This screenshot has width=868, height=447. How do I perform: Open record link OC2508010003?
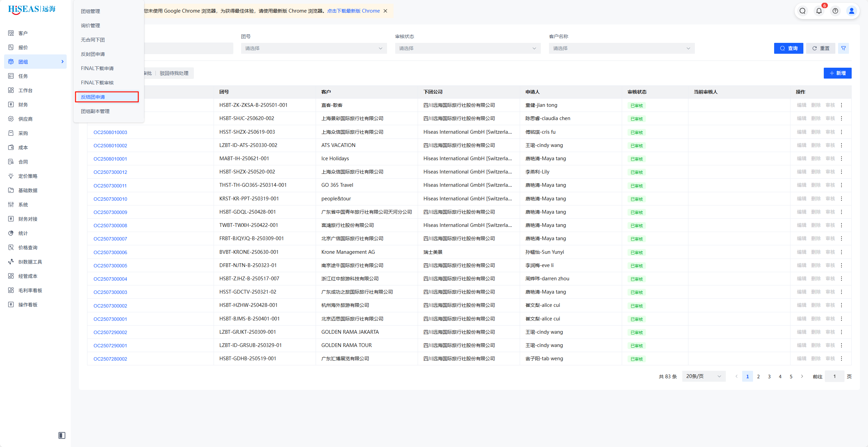pos(110,132)
